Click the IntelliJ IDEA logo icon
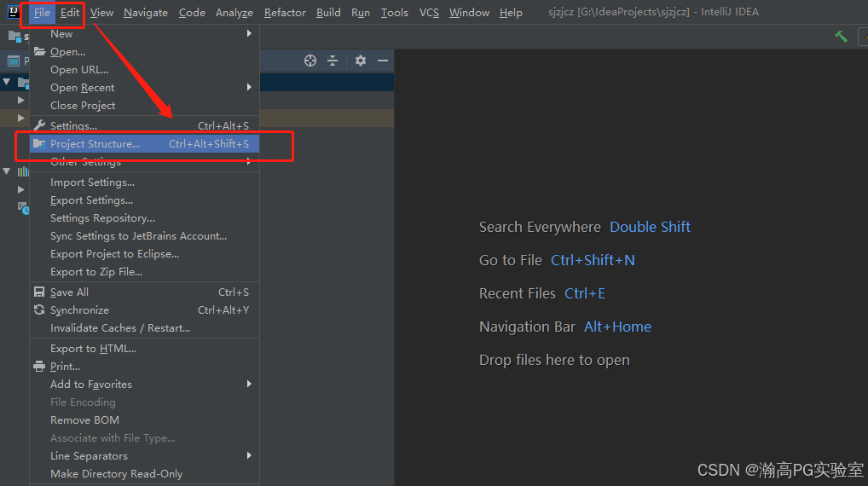868x486 pixels. 14,12
